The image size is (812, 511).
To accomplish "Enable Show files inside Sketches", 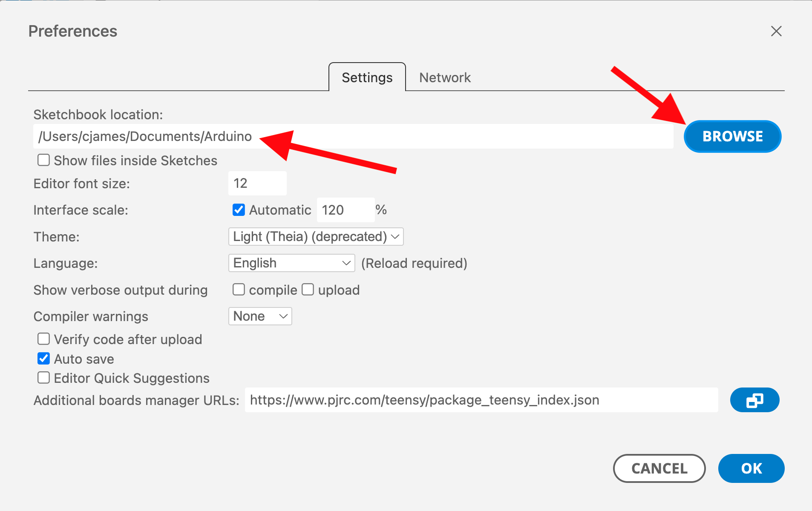I will coord(43,161).
